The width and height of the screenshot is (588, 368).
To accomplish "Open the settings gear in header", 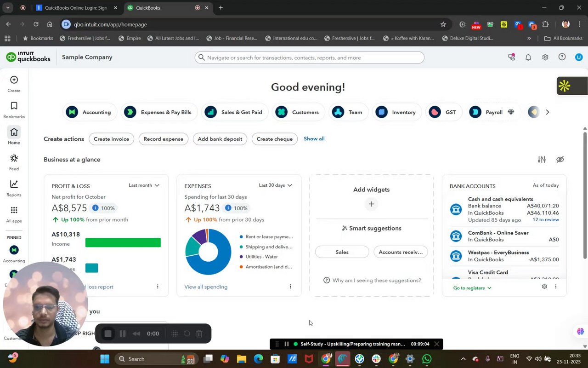I will [545, 57].
